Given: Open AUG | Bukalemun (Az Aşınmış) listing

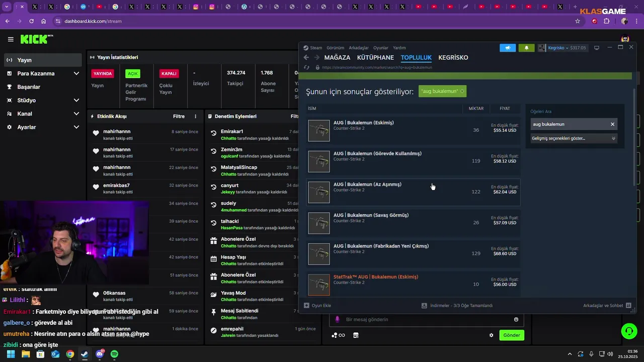Looking at the screenshot, I should [413, 192].
